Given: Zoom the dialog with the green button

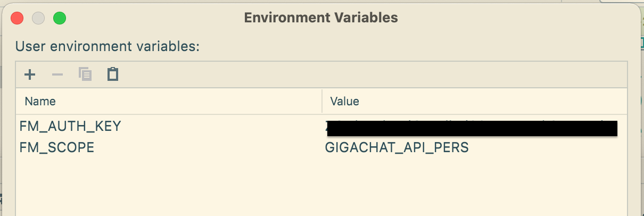Looking at the screenshot, I should (x=60, y=18).
